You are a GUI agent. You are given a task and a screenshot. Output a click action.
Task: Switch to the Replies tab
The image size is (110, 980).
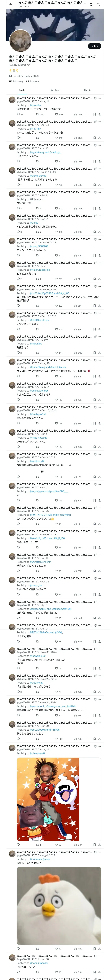coord(55,90)
